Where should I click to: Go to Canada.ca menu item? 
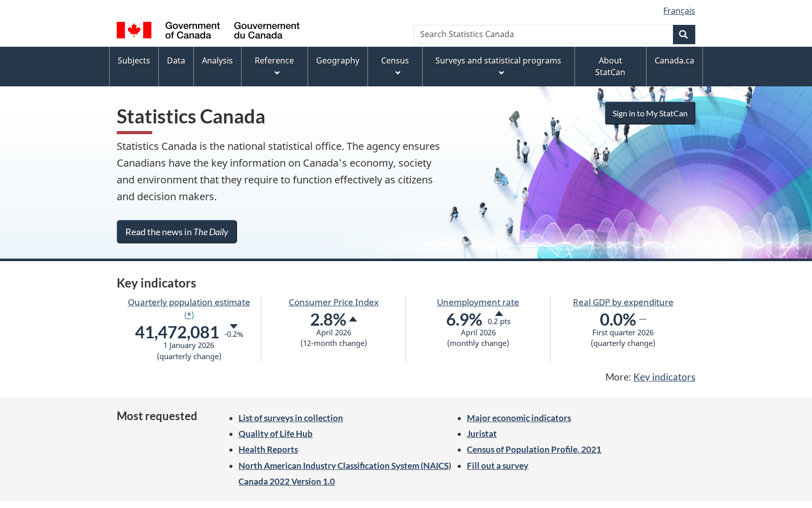tap(674, 67)
